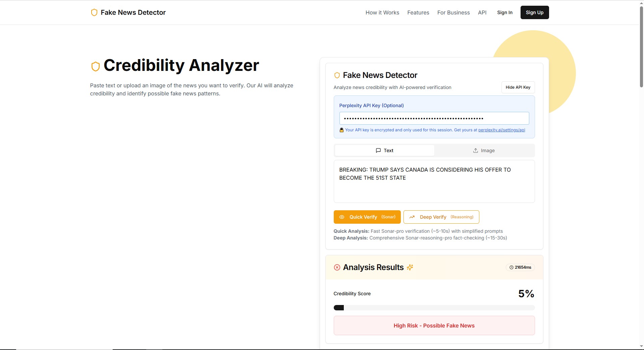Click the Credibility Score progress bar
The image size is (644, 350).
point(434,307)
